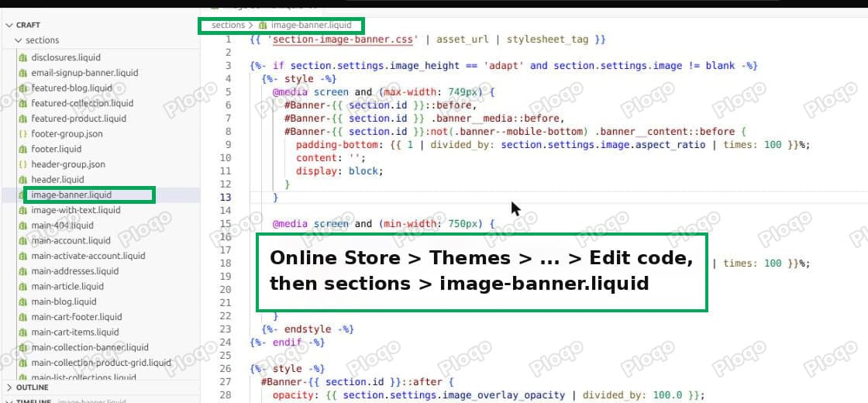Image resolution: width=868 pixels, height=403 pixels.
Task: Open main-blog.liquid file
Action: tap(64, 301)
